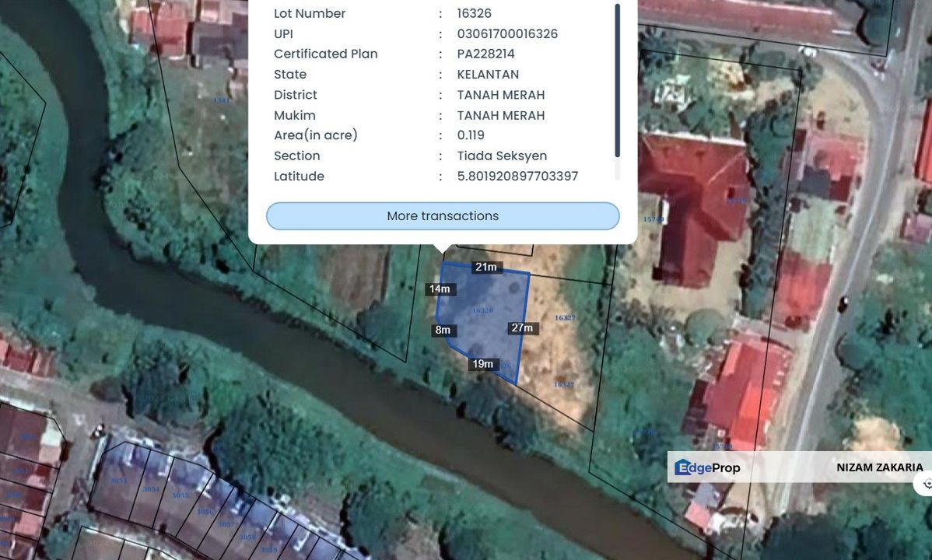Select the 14m edge measurement label
The image size is (932, 560).
click(440, 289)
